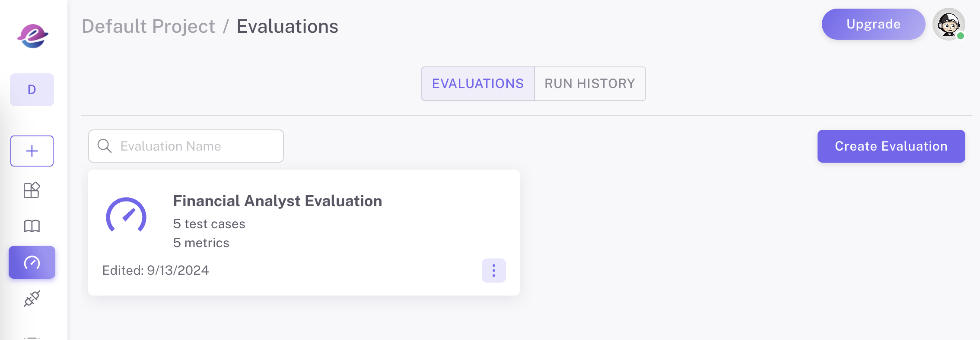Select the gauge Evaluations sidebar icon
980x340 pixels.
point(32,262)
